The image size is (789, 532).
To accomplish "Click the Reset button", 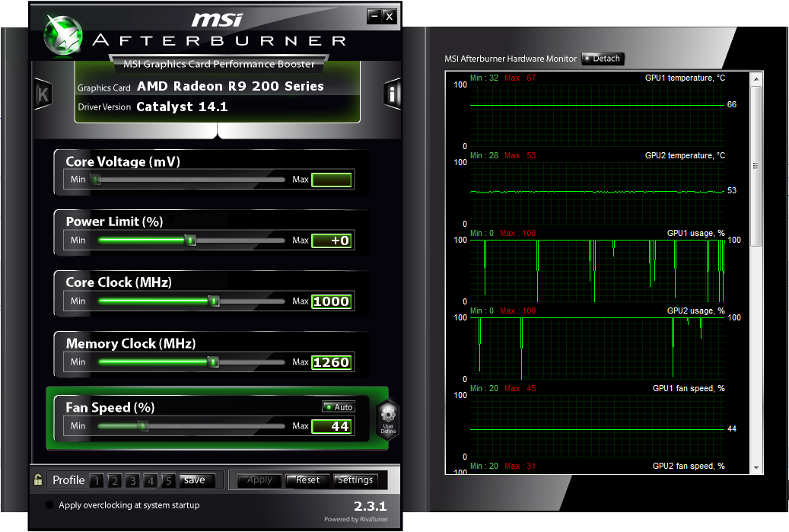I will (307, 480).
